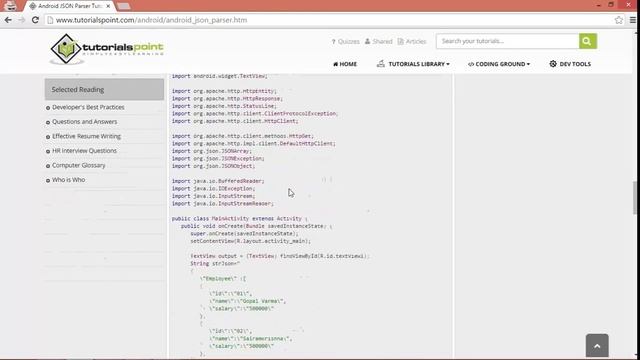Click the address bar URL

151,20
